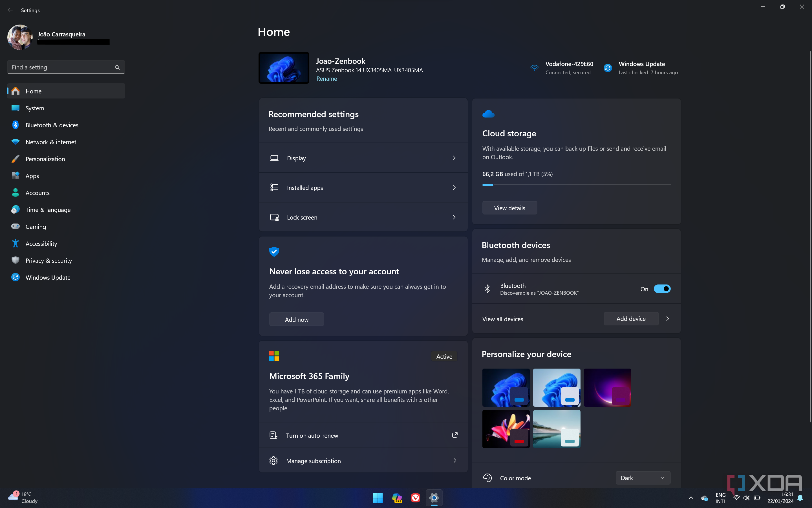Image resolution: width=812 pixels, height=508 pixels.
Task: Select Accessibility from the sidebar
Action: coord(66,244)
